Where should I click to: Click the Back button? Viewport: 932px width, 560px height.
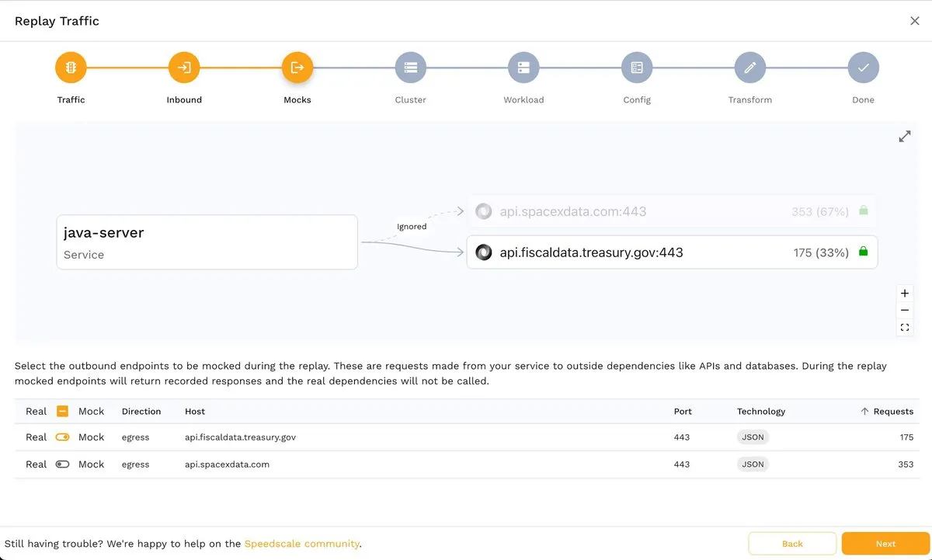pos(792,544)
